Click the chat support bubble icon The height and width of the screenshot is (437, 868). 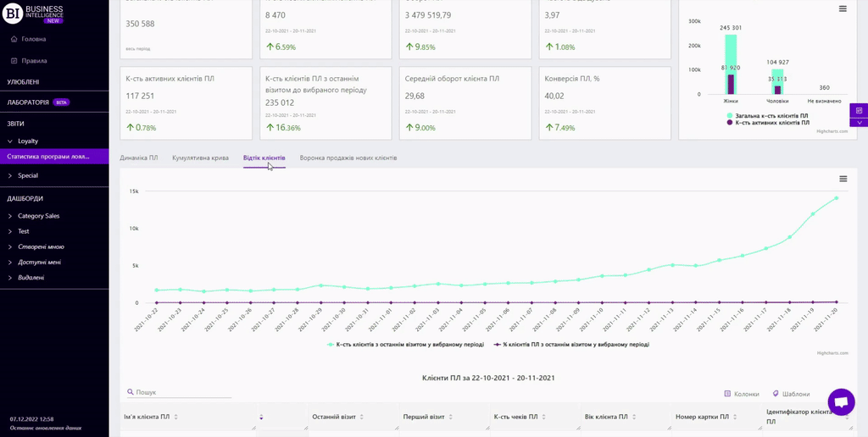841,403
